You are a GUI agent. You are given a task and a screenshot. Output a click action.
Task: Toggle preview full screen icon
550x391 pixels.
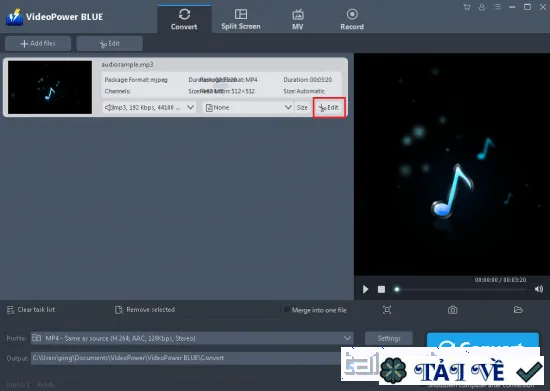click(387, 310)
